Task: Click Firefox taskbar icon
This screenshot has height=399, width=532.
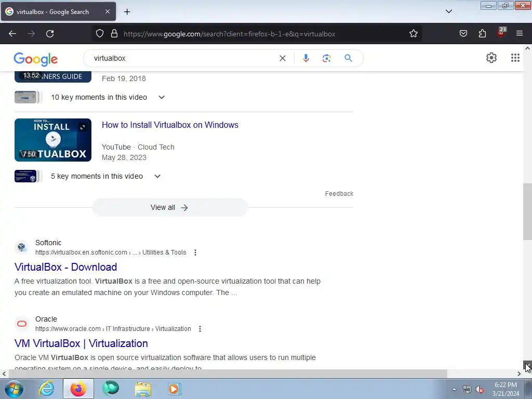Action: (x=78, y=389)
